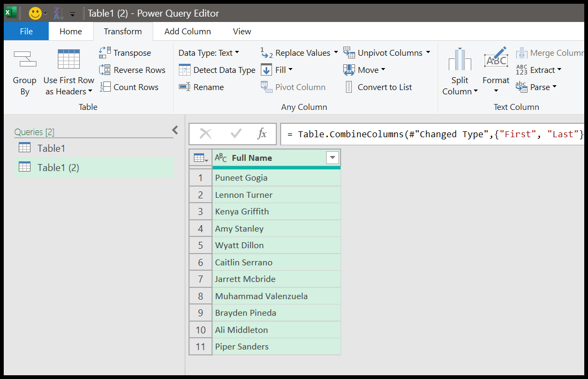Image resolution: width=588 pixels, height=379 pixels.
Task: Open the Customize Quick Access Toolbar dropdown
Action: click(73, 14)
